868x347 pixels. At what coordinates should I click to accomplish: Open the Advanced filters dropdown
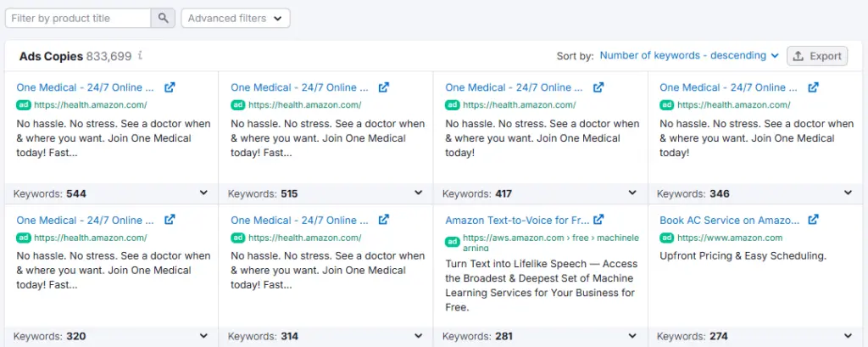[235, 18]
